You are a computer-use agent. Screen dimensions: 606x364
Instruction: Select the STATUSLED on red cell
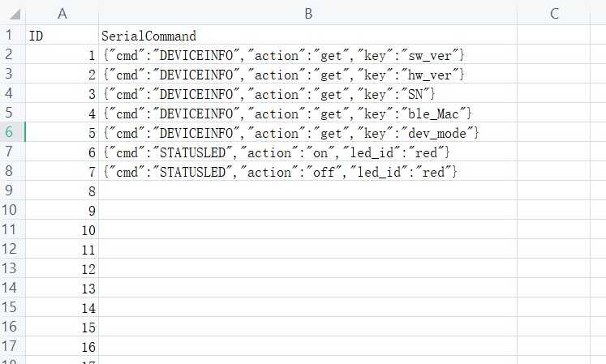coord(308,152)
